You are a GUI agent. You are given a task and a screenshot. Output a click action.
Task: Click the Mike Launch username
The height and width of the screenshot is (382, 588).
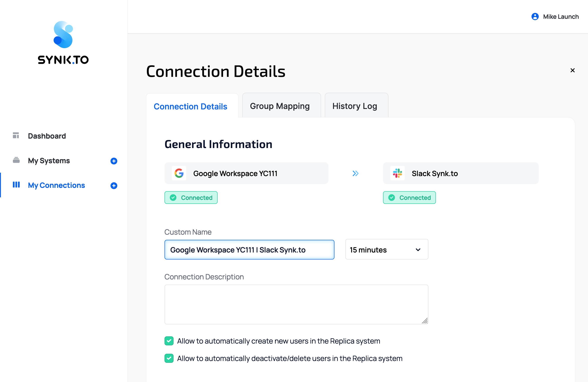(x=561, y=17)
